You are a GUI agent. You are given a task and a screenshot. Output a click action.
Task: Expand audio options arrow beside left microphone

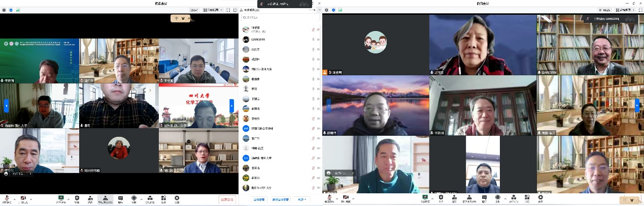(x=14, y=199)
